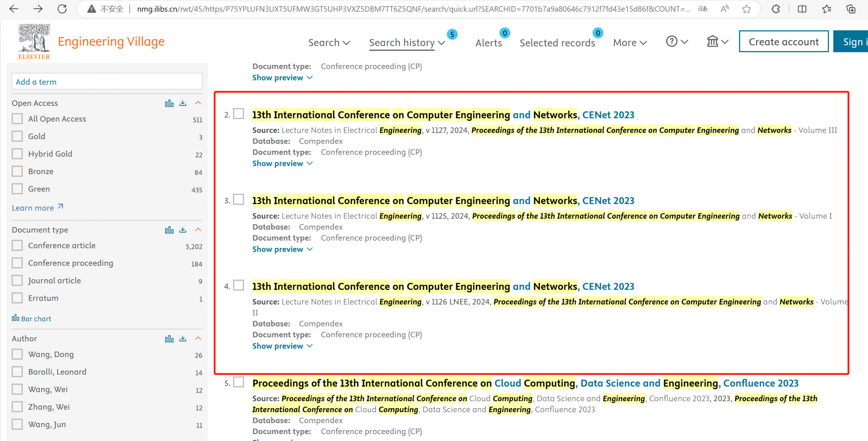Go forward using browser forward arrow

pyautogui.click(x=38, y=9)
